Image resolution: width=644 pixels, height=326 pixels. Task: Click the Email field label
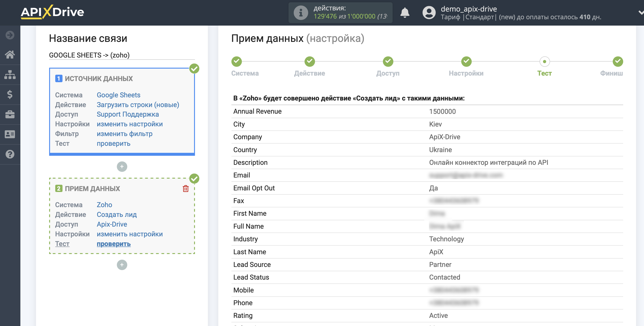(x=241, y=175)
